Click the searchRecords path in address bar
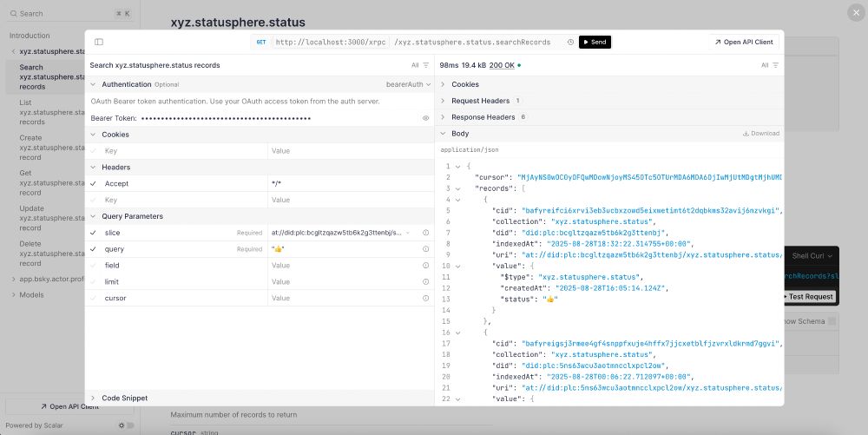 tap(472, 42)
